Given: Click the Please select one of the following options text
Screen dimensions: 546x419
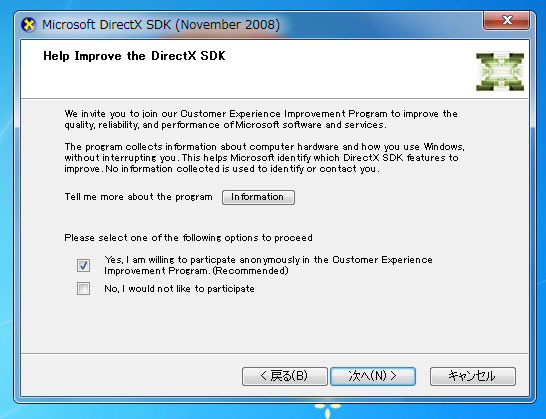Looking at the screenshot, I should [188, 238].
